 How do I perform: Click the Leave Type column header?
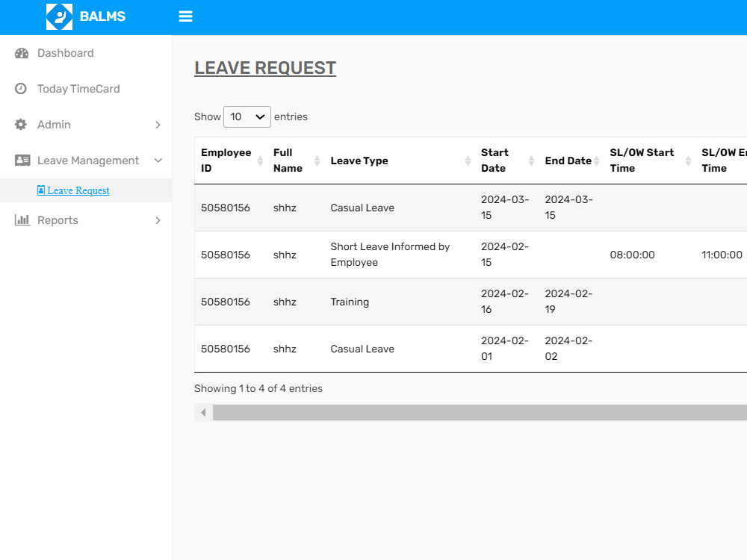tap(399, 161)
